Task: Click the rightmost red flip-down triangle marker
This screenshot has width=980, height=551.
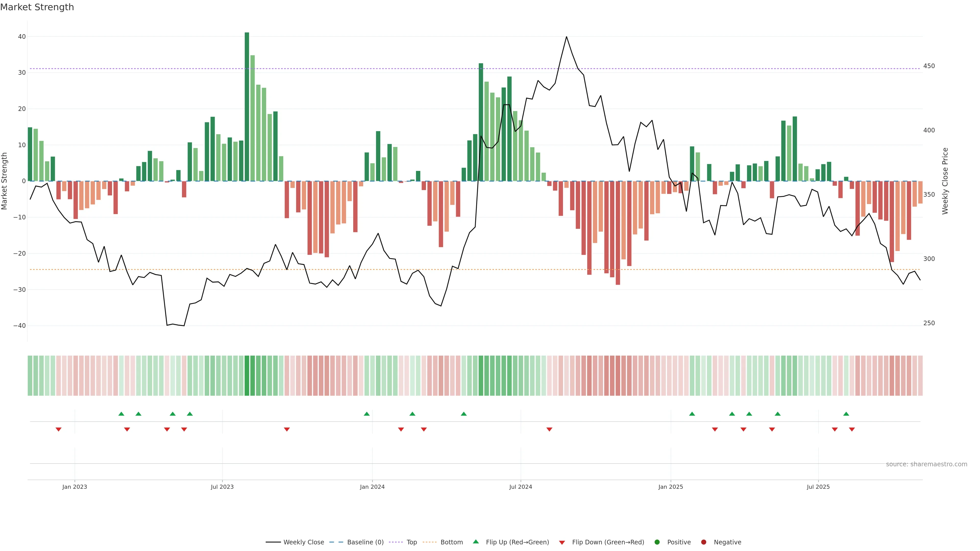Action: click(x=852, y=429)
